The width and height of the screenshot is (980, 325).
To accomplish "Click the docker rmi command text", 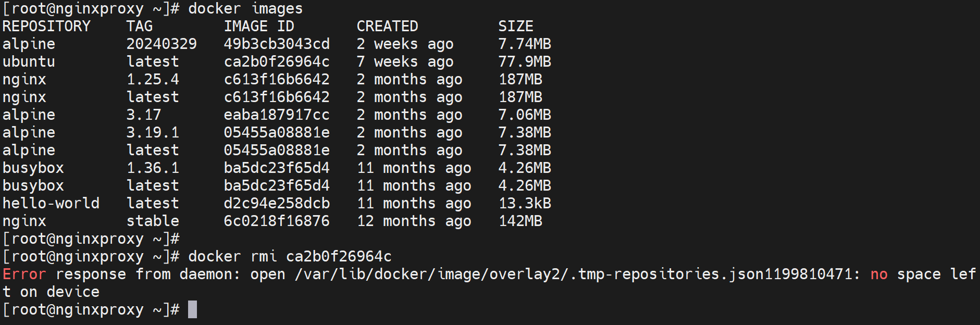I will [x=290, y=256].
